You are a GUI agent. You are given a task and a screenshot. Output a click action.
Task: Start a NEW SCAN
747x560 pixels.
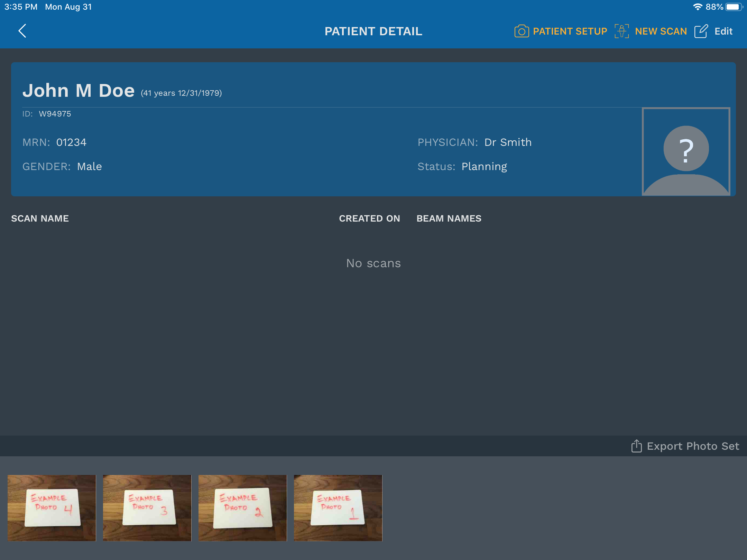[661, 31]
